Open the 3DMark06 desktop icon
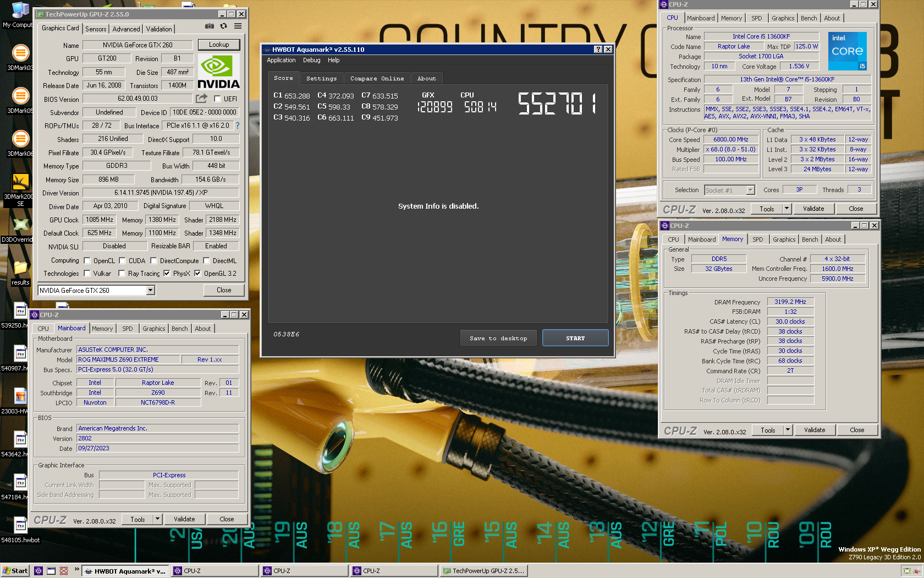The height and width of the screenshot is (578, 924). 20,139
